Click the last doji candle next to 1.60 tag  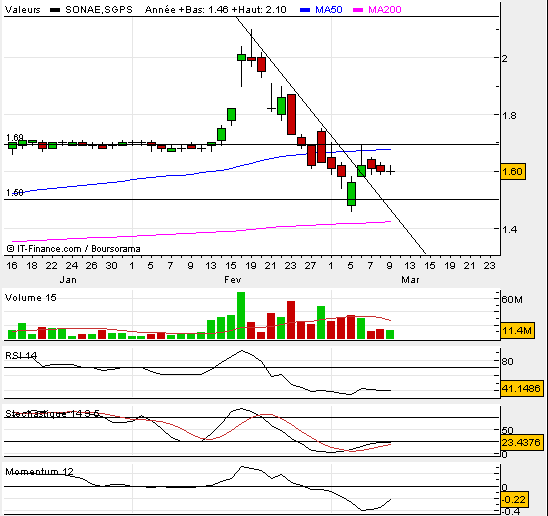click(390, 171)
